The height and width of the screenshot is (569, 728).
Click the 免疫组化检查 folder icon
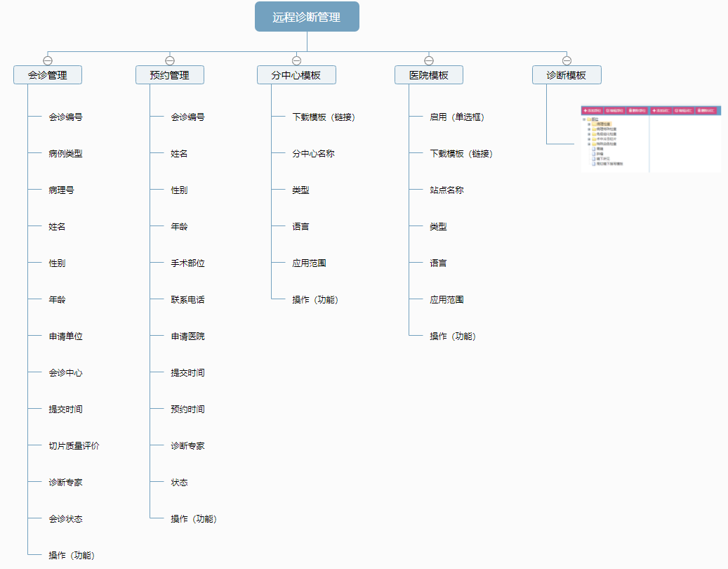pos(594,134)
